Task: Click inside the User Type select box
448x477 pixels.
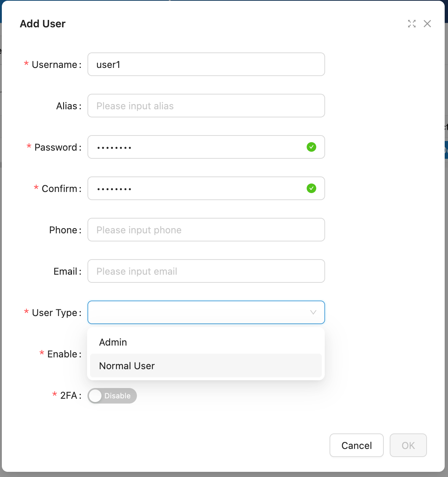Action: pos(196,312)
